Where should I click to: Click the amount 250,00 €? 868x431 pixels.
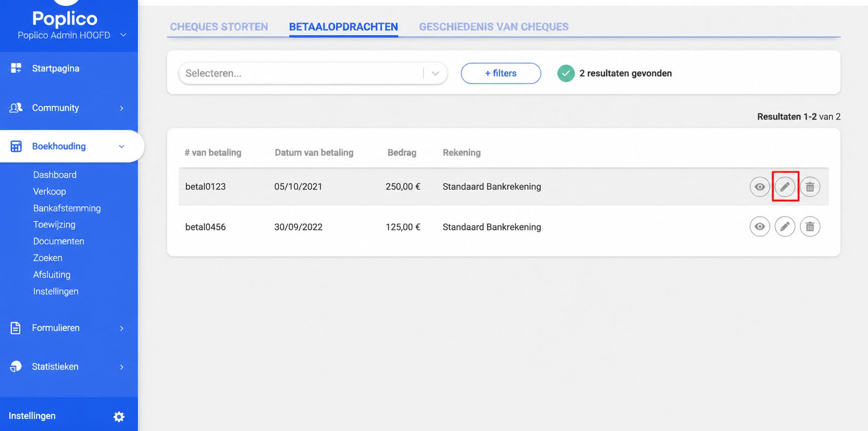click(x=403, y=186)
